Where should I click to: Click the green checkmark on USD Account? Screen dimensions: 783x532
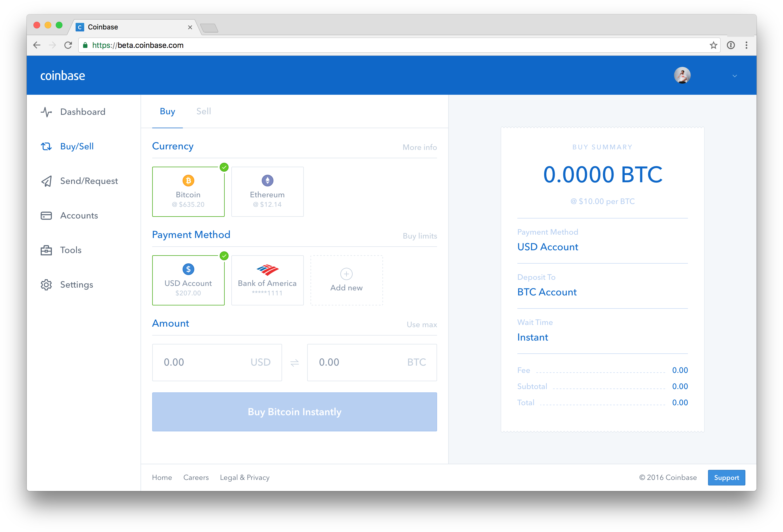[x=224, y=256]
